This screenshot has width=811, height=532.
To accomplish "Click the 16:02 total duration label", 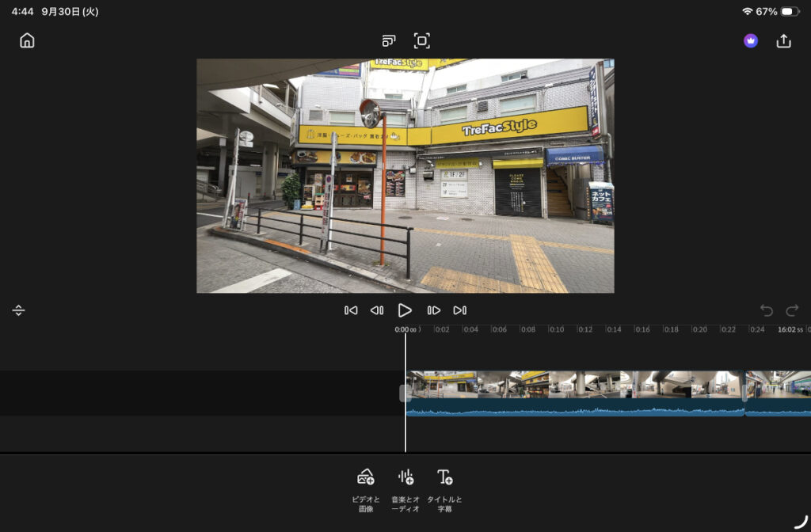I will pos(790,329).
